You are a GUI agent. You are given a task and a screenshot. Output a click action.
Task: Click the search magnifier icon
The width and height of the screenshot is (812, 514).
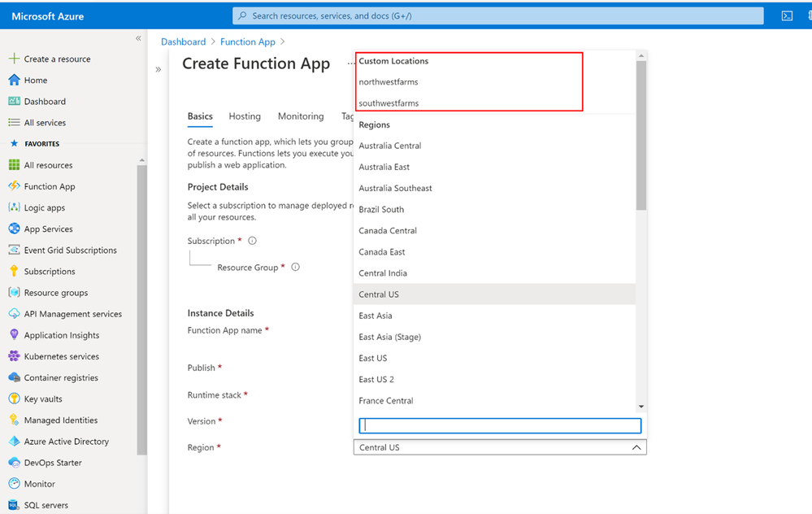click(242, 16)
